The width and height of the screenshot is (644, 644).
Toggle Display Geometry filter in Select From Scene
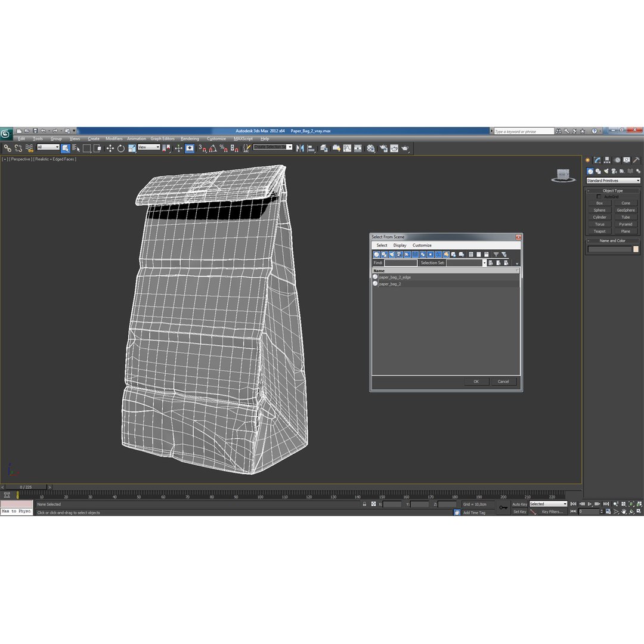[x=376, y=255]
